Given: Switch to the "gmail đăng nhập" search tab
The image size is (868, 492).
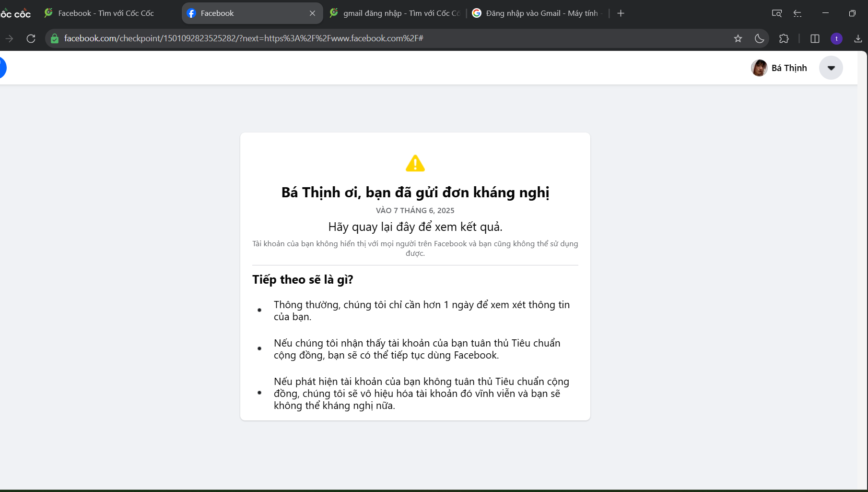Looking at the screenshot, I should (x=395, y=13).
